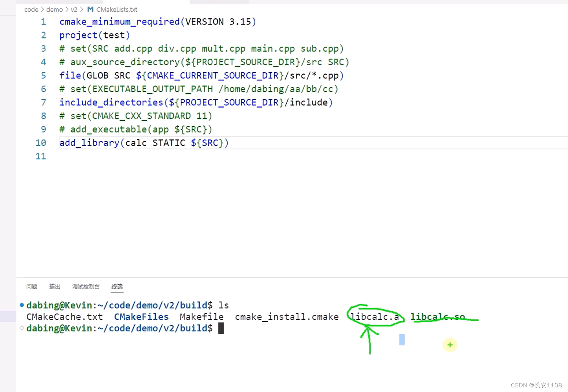Click libcalc.a in terminal listing

(375, 317)
